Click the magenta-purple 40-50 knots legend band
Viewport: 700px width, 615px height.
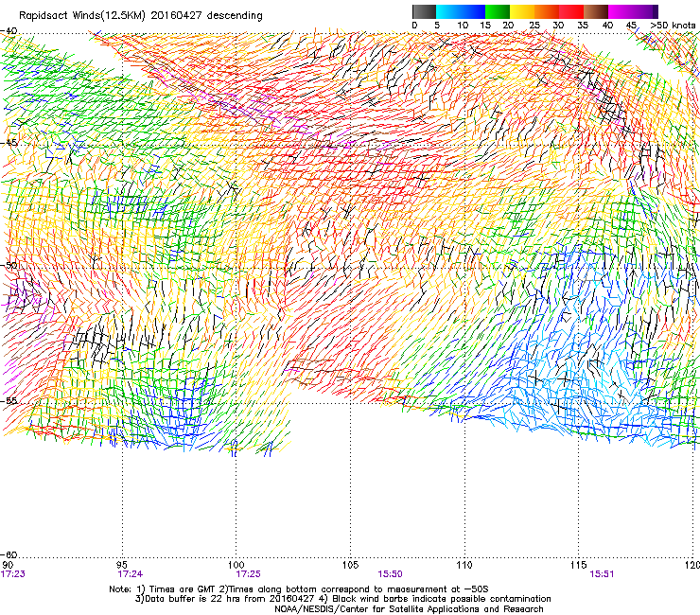(633, 11)
